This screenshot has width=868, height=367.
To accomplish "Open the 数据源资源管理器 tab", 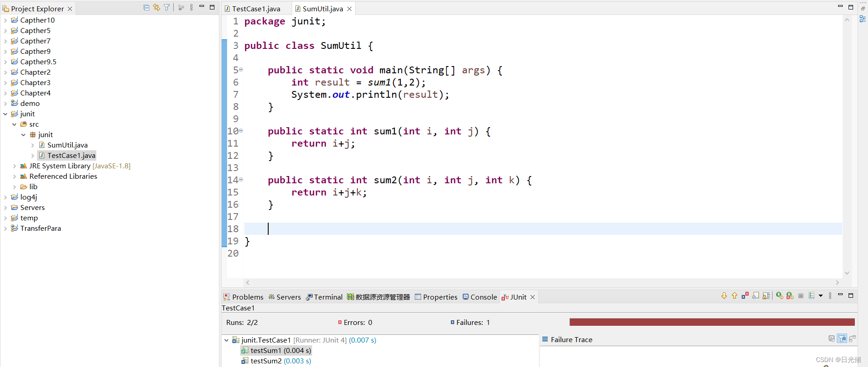I will (379, 297).
